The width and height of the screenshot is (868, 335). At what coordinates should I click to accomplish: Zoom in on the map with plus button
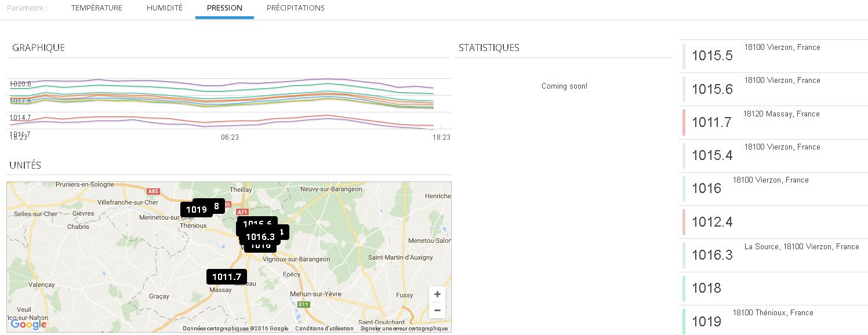click(437, 294)
